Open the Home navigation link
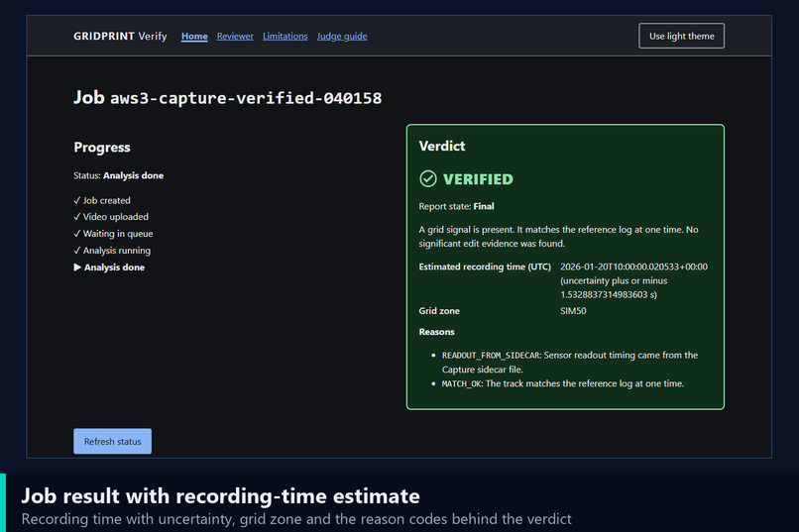The width and height of the screenshot is (799, 532). 194,36
